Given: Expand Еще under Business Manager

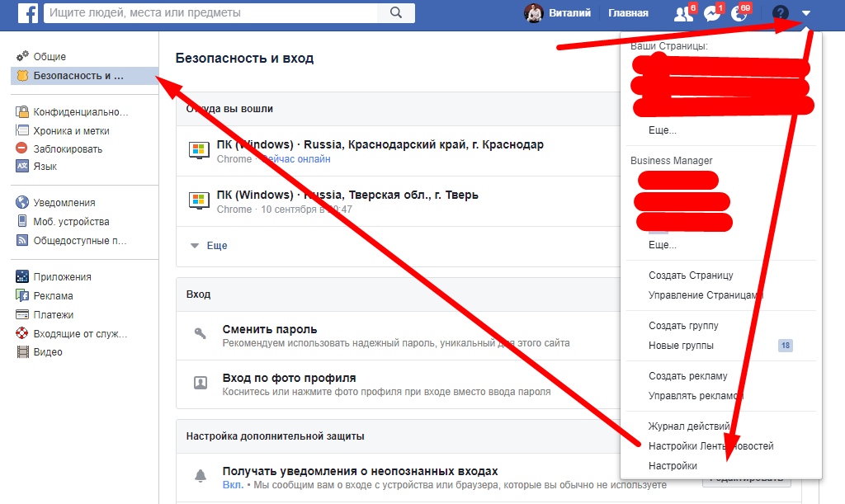Looking at the screenshot, I should pos(663,245).
